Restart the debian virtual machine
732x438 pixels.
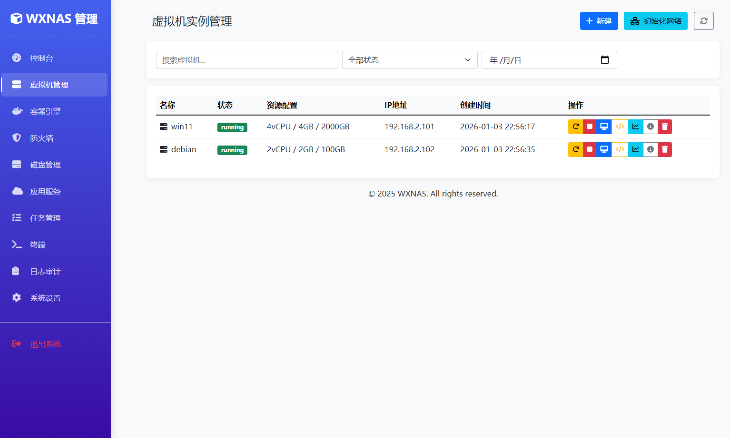[575, 149]
